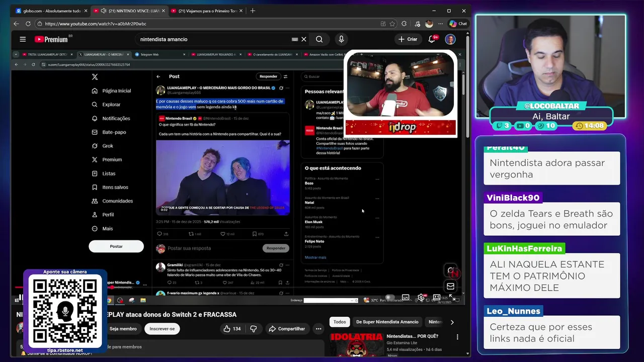Show next filter chips with arrow
Screen dimensions: 644x362
(x=452, y=322)
